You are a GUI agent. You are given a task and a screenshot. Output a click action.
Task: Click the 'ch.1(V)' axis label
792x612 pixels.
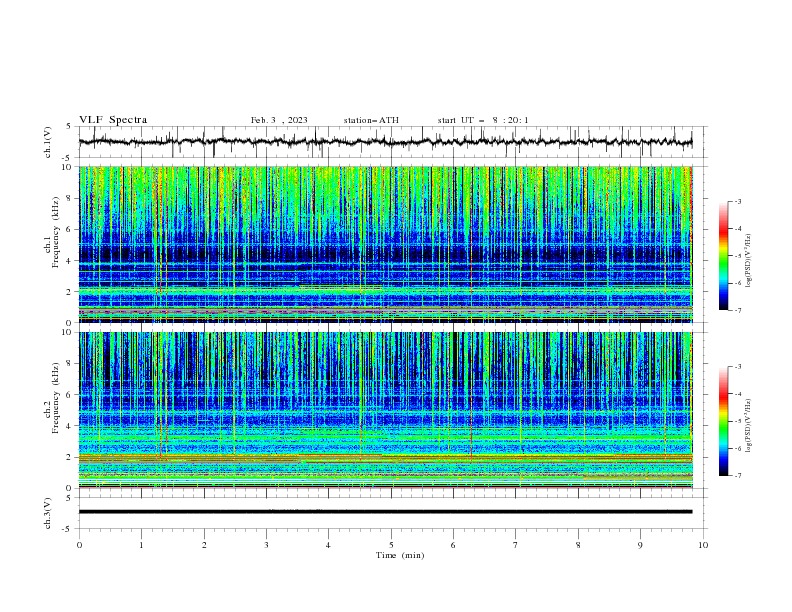48,142
